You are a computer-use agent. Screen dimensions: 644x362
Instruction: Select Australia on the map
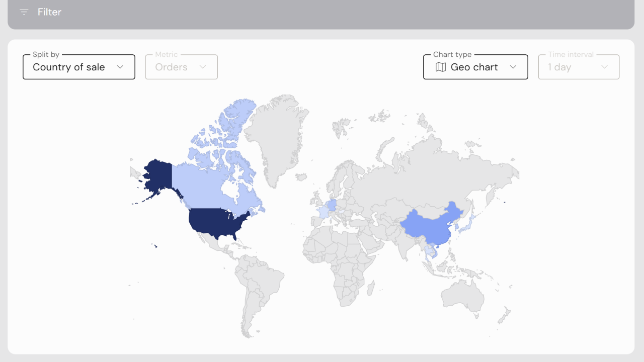pyautogui.click(x=463, y=294)
